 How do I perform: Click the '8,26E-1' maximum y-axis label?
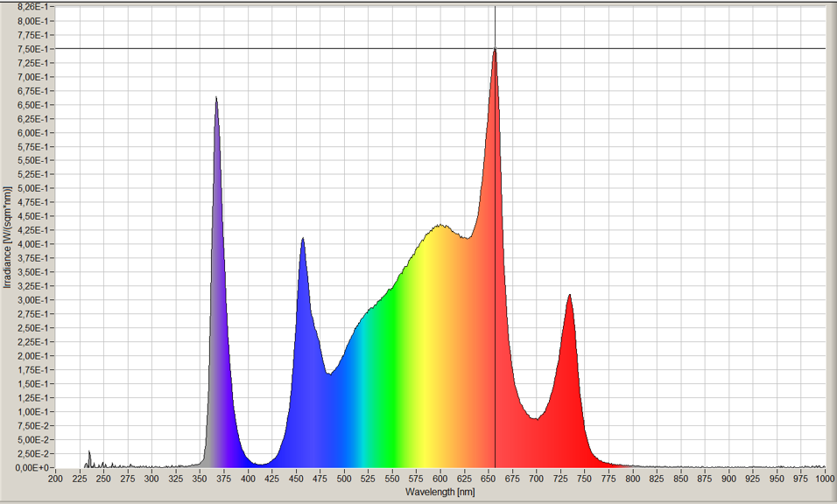click(32, 7)
